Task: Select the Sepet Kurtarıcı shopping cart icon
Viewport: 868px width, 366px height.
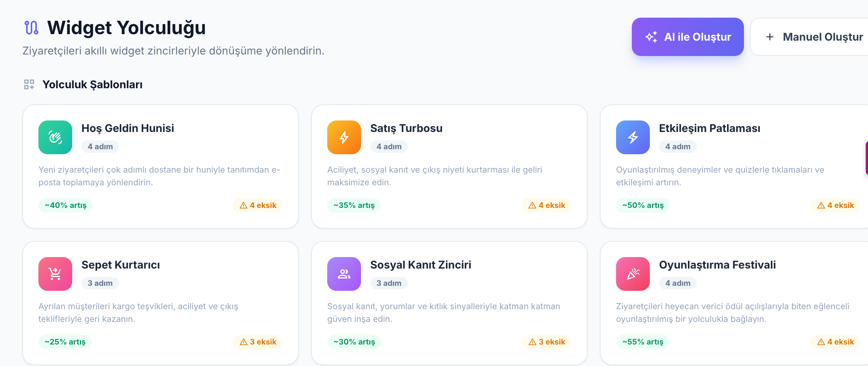Action: pos(55,274)
